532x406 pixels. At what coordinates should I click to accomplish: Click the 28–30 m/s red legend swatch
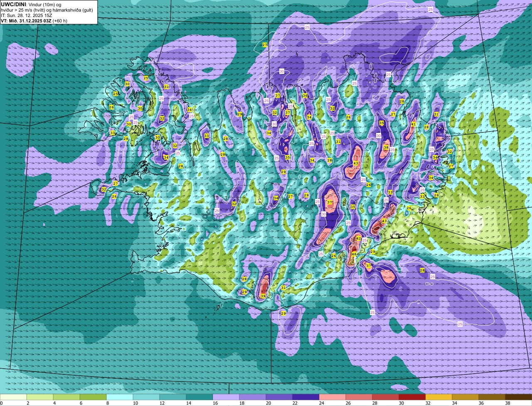coord(386,397)
